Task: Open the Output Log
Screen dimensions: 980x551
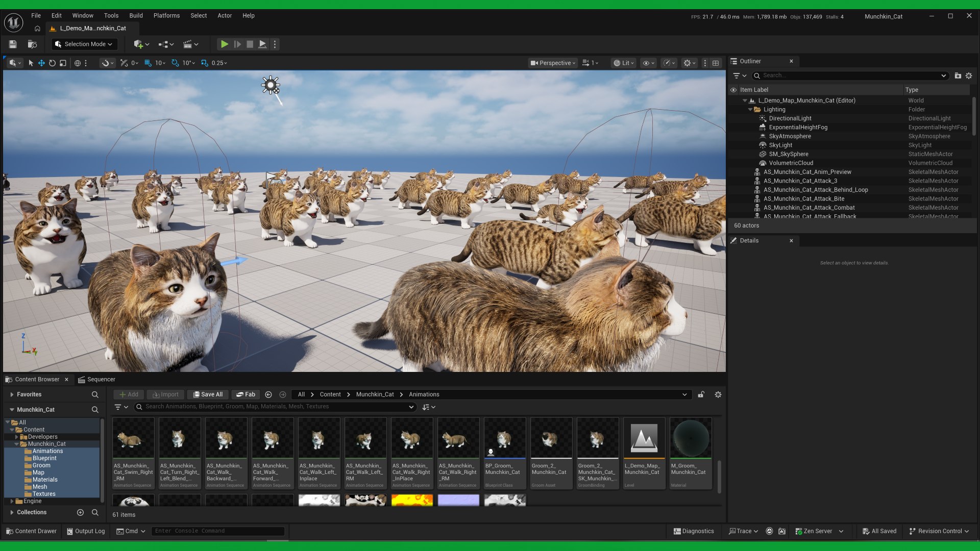Action: point(85,531)
